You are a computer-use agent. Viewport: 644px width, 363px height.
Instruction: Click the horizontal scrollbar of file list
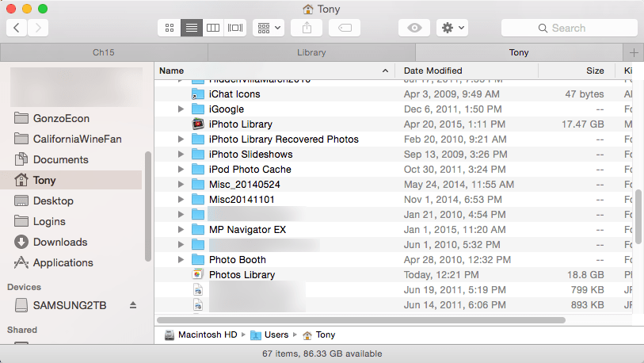(x=361, y=320)
